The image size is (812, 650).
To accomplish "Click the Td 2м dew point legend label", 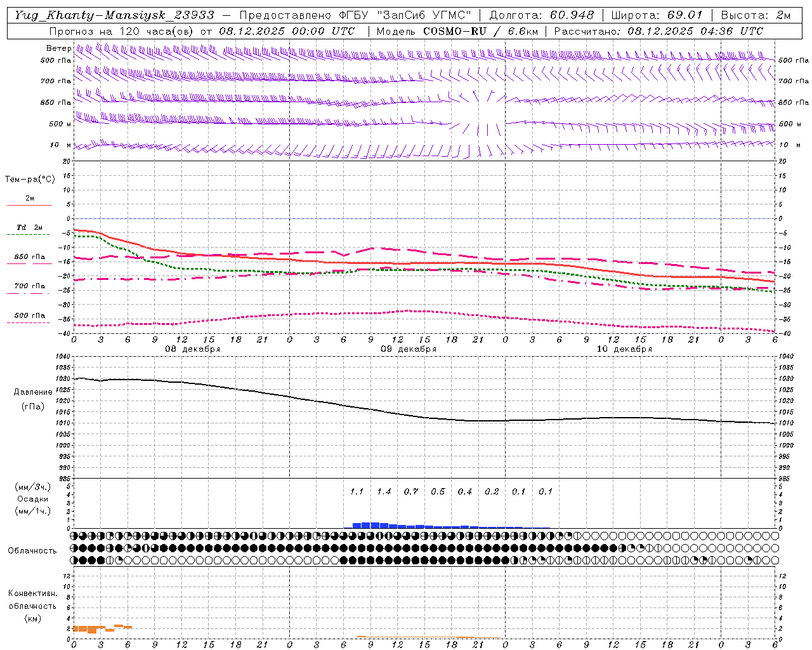I will (x=30, y=227).
